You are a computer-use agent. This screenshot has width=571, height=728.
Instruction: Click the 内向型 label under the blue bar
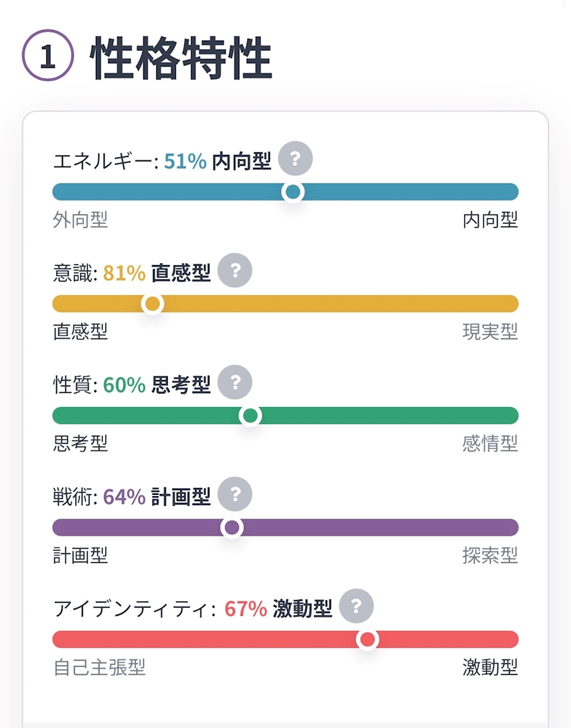pos(490,220)
